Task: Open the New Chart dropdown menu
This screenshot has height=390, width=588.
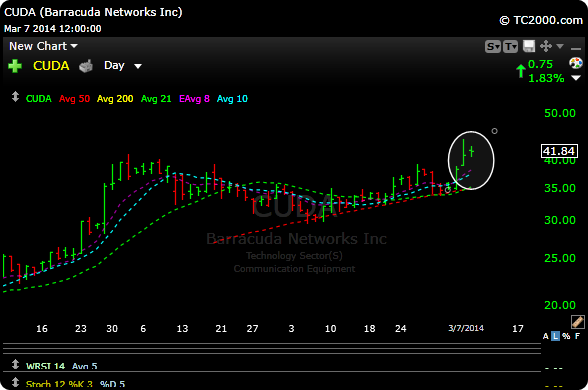Action: click(x=43, y=46)
